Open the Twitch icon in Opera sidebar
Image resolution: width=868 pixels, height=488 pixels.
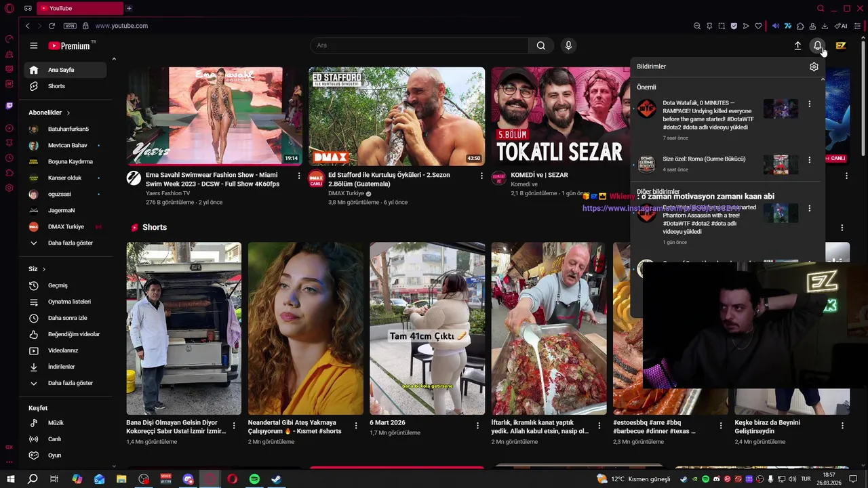pyautogui.click(x=9, y=106)
